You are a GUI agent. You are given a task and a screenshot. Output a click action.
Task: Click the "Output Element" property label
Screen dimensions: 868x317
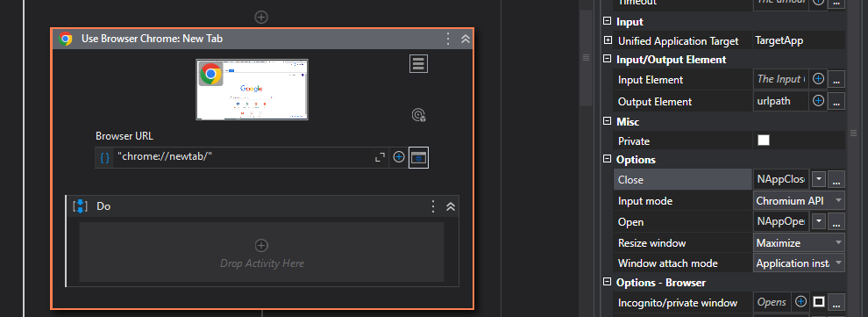[x=655, y=101]
